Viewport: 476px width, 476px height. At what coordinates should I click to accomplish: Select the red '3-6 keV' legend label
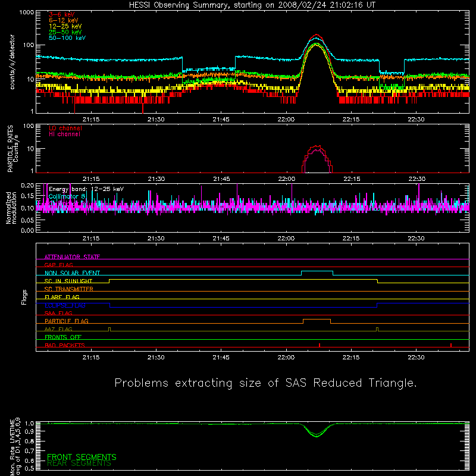point(62,14)
